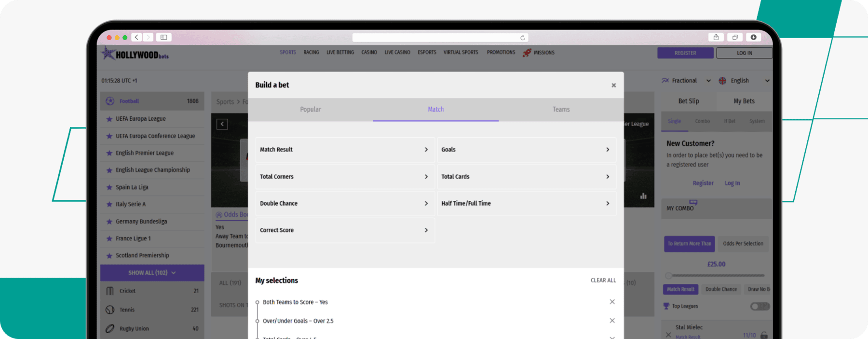Image resolution: width=868 pixels, height=339 pixels.
Task: Click the Log In header button
Action: 744,53
